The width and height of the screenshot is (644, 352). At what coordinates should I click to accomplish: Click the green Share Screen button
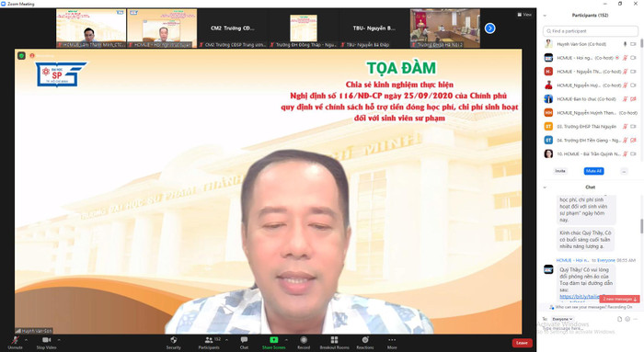coord(273,343)
